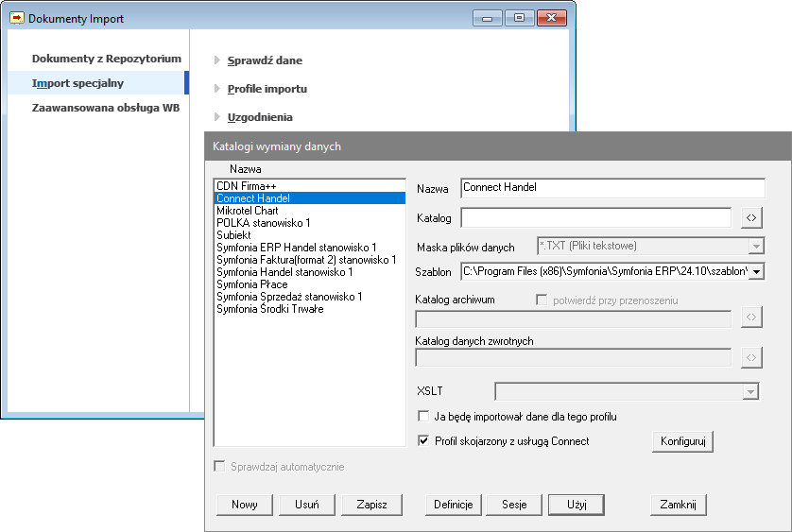Expand the Profile importu section
792x532 pixels.
(x=267, y=89)
